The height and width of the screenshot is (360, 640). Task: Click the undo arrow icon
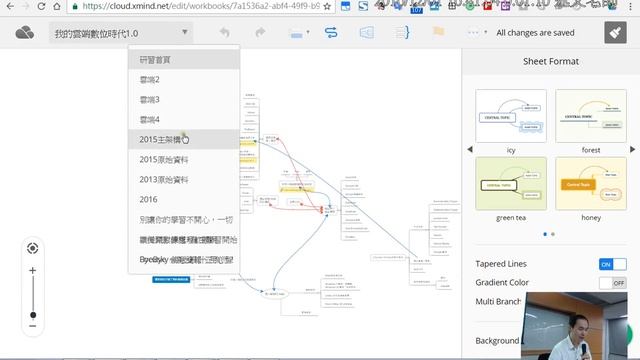point(224,32)
